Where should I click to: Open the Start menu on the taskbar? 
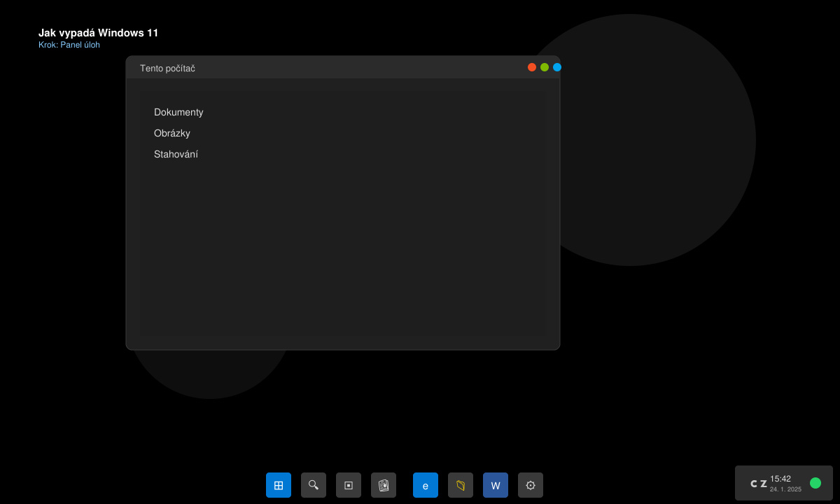click(279, 485)
